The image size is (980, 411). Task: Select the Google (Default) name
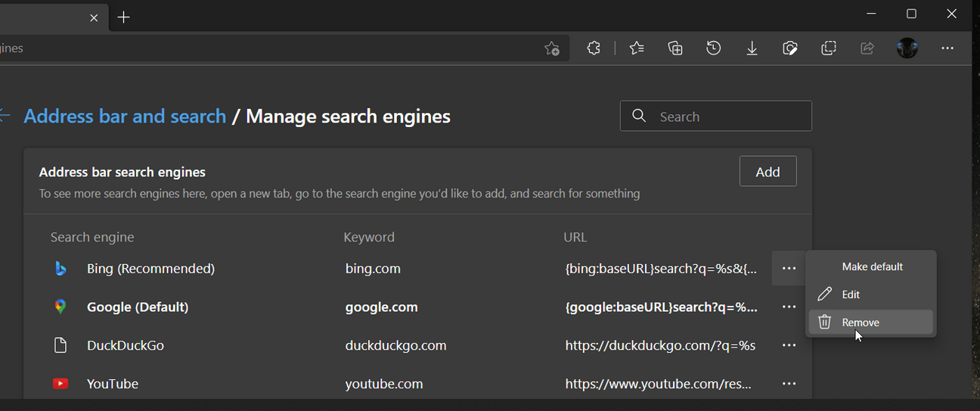point(138,307)
